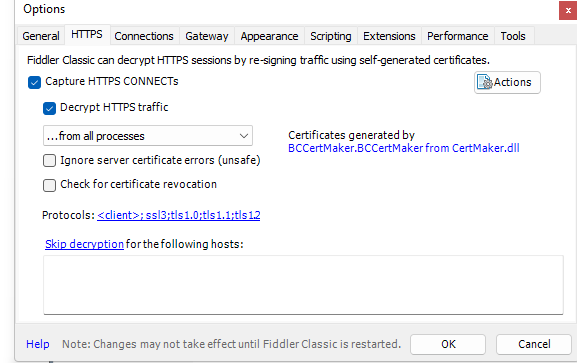The width and height of the screenshot is (577, 363).
Task: Close the Options dialog with the red X
Action: (x=568, y=10)
